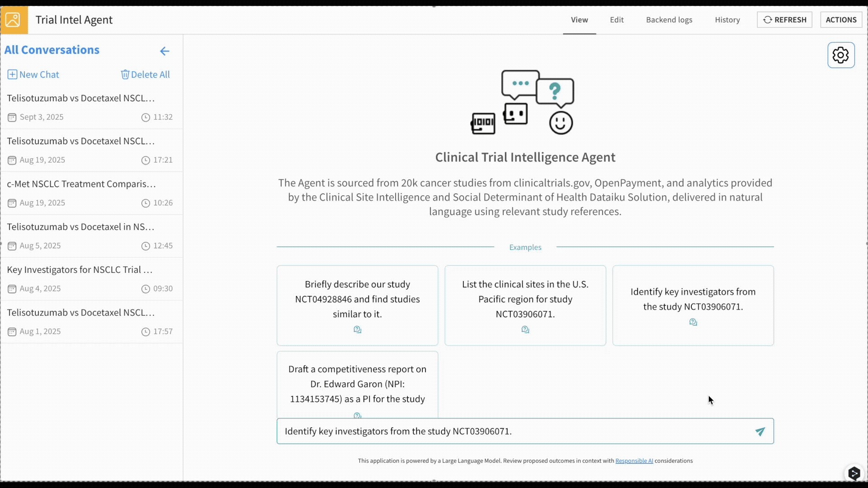Viewport: 868px width, 488px height.
Task: Click the calendar icon beside Sept 3, 2025
Action: click(12, 117)
